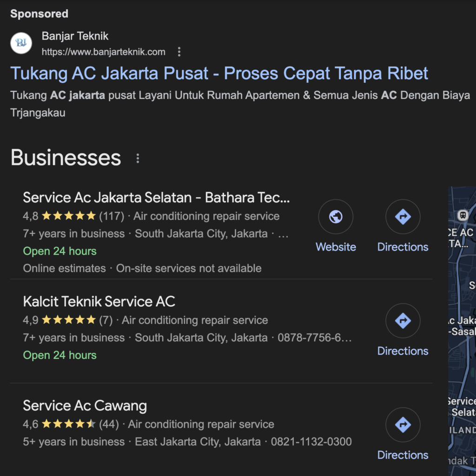This screenshot has height=476, width=476.
Task: Click the Website globe icon for Bathara Tech
Action: coord(336,216)
